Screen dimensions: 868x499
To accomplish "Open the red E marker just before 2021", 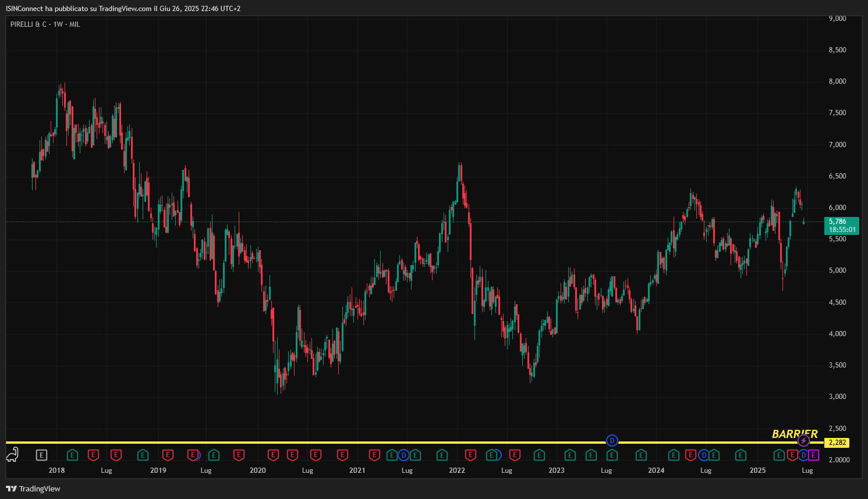I will point(342,455).
